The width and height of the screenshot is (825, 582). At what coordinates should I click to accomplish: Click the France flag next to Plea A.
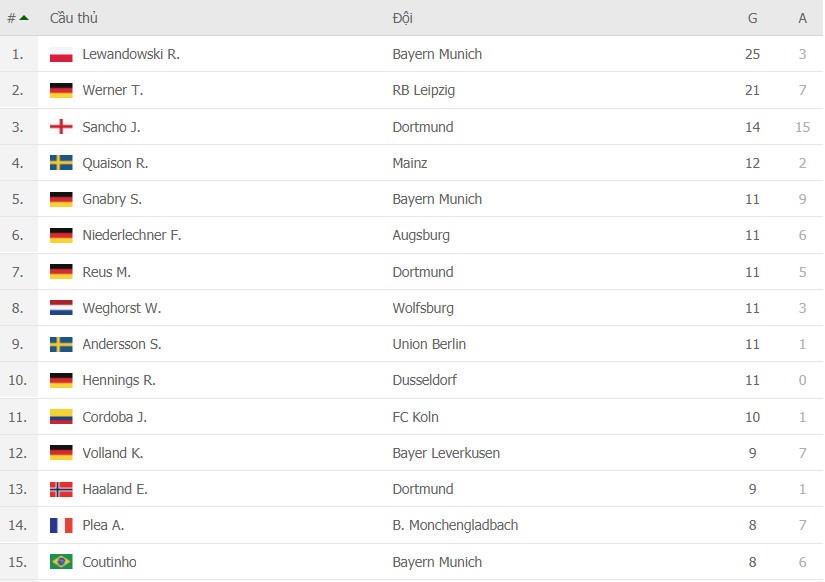click(61, 525)
